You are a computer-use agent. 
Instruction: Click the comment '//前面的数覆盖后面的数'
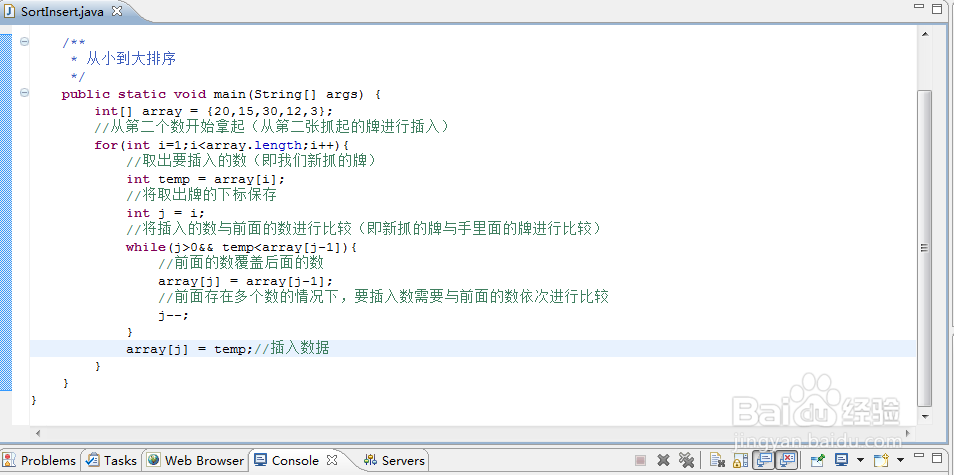240,263
